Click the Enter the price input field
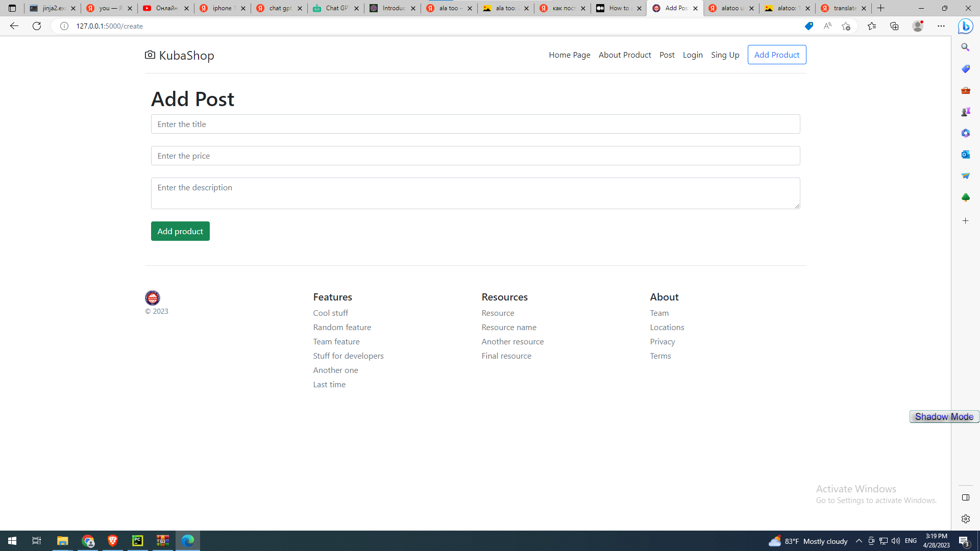This screenshot has height=551, width=980. [475, 156]
